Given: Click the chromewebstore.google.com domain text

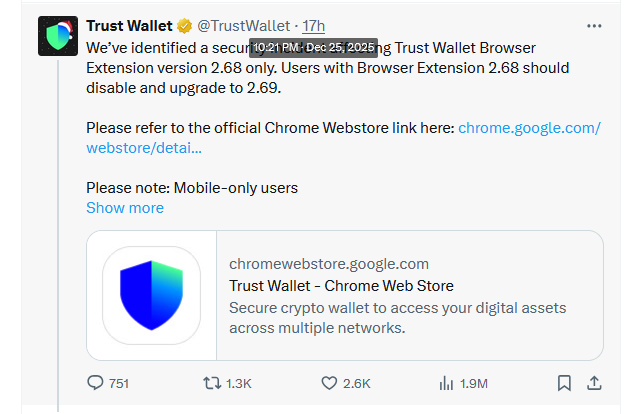Looking at the screenshot, I should (329, 264).
